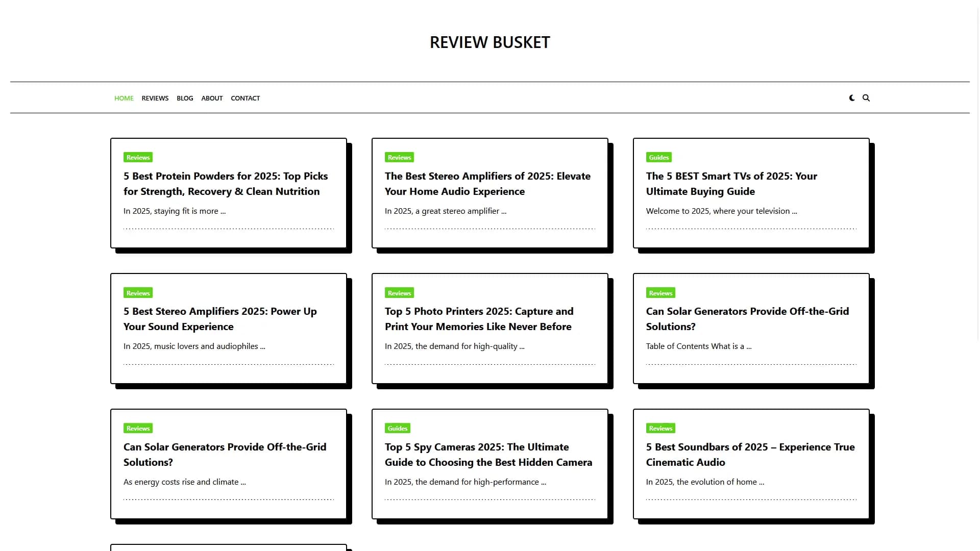Open 5 Best Stereo Amplifiers 2025 Power Up article
This screenshot has width=980, height=551.
click(x=220, y=319)
